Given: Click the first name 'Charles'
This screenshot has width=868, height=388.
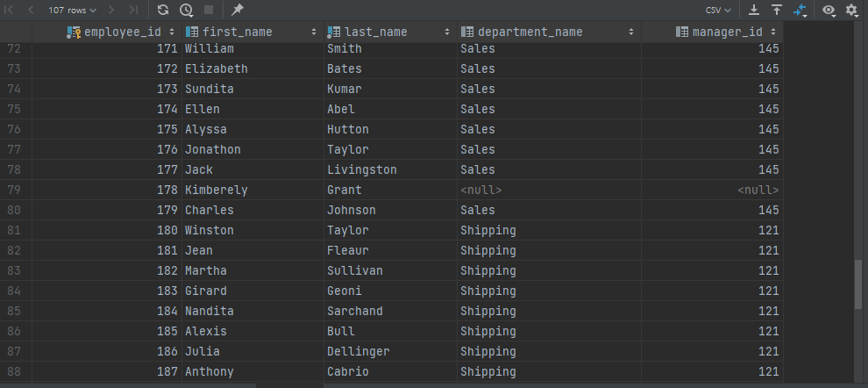Looking at the screenshot, I should pyautogui.click(x=210, y=210).
